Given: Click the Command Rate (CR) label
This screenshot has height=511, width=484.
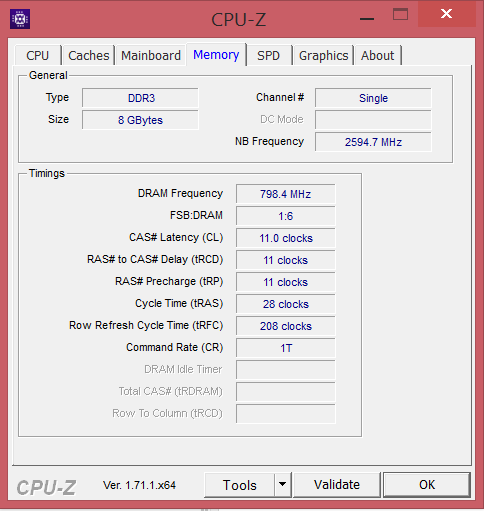Looking at the screenshot, I should tap(174, 347).
